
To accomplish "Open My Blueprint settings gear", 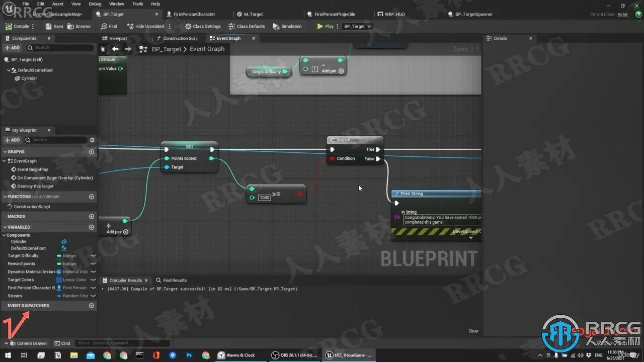I will point(92,140).
